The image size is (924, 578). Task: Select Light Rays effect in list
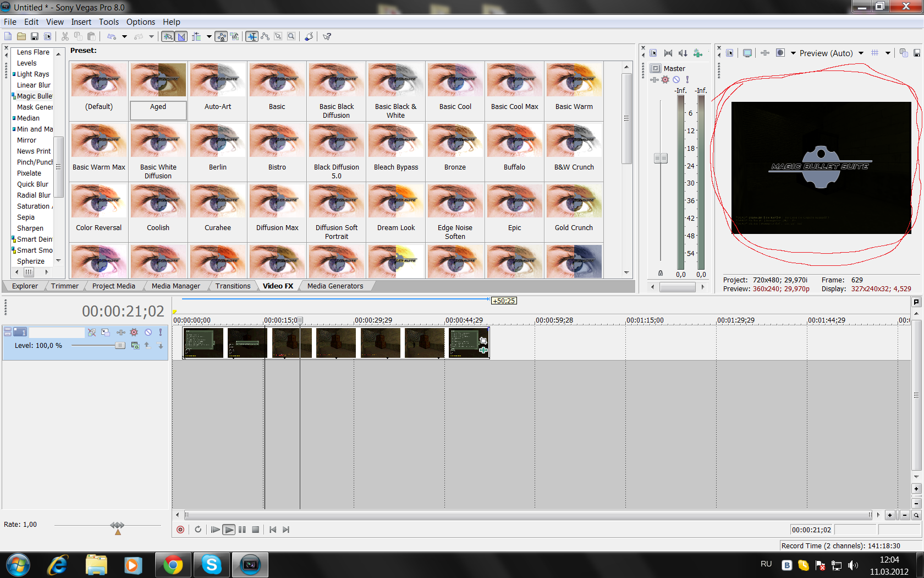(33, 74)
